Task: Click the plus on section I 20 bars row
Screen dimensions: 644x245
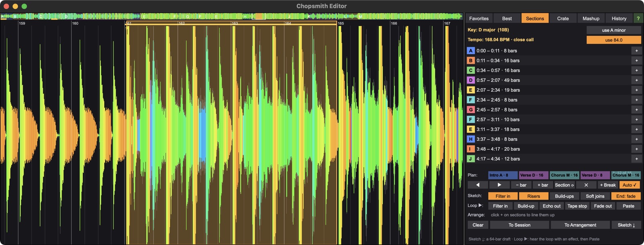Action: coord(636,149)
